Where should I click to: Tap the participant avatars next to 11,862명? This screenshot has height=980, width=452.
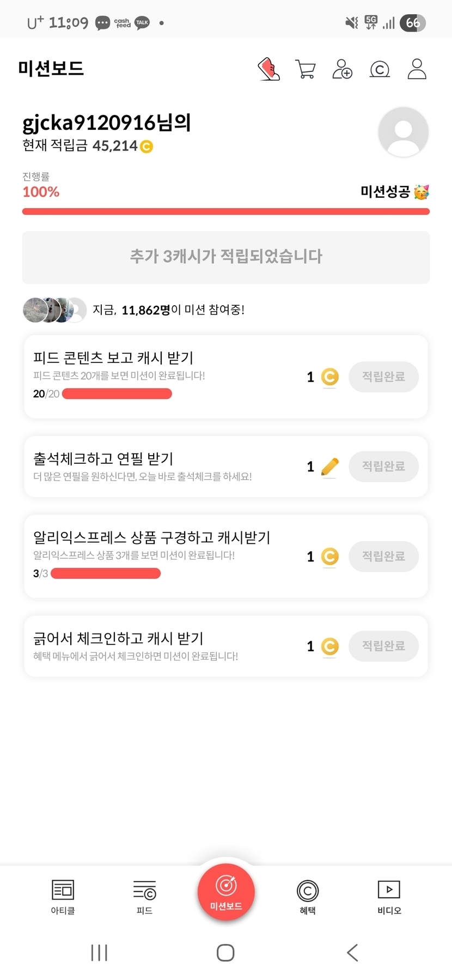[54, 310]
